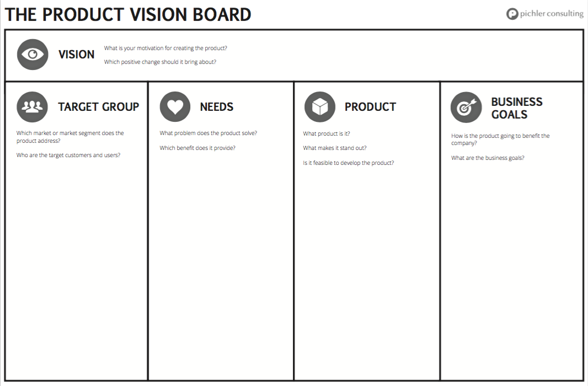Click 'What problem does the product solve?'
The image size is (588, 386).
[x=208, y=133]
